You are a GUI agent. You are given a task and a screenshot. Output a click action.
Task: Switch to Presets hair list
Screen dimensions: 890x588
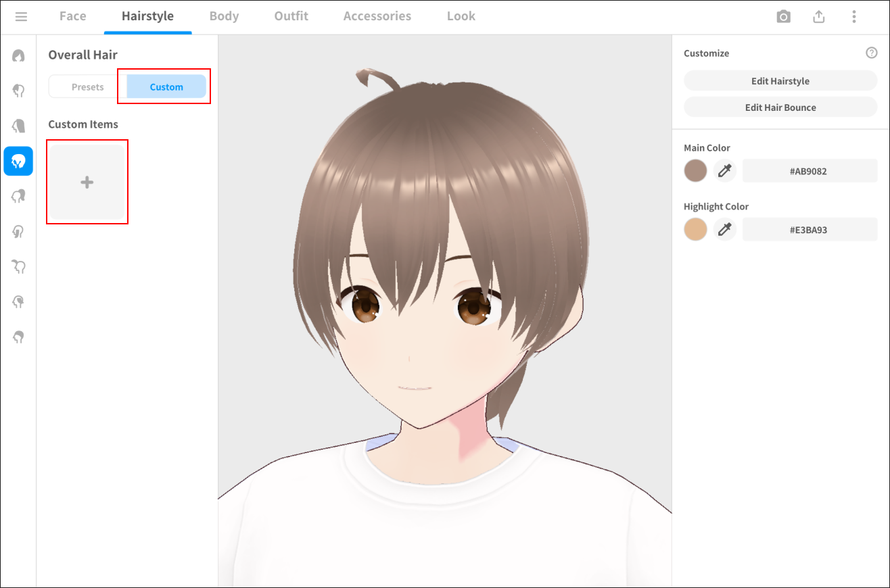coord(88,87)
